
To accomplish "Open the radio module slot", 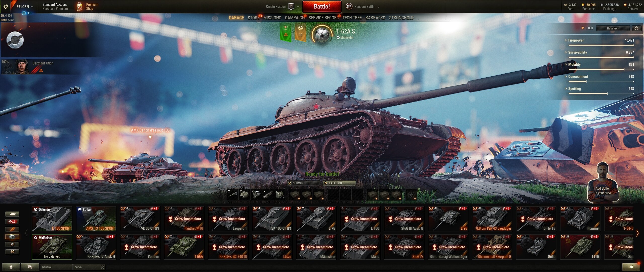I will tap(280, 195).
